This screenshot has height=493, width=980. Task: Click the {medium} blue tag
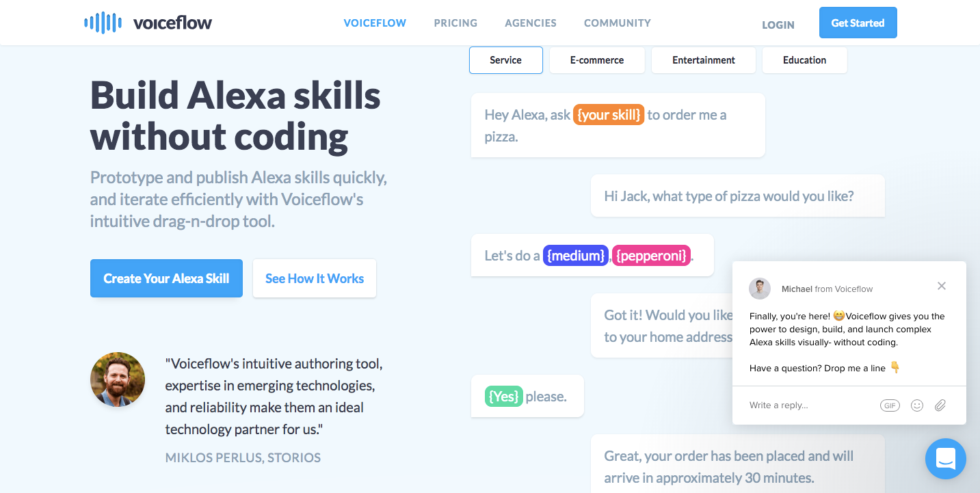(576, 256)
